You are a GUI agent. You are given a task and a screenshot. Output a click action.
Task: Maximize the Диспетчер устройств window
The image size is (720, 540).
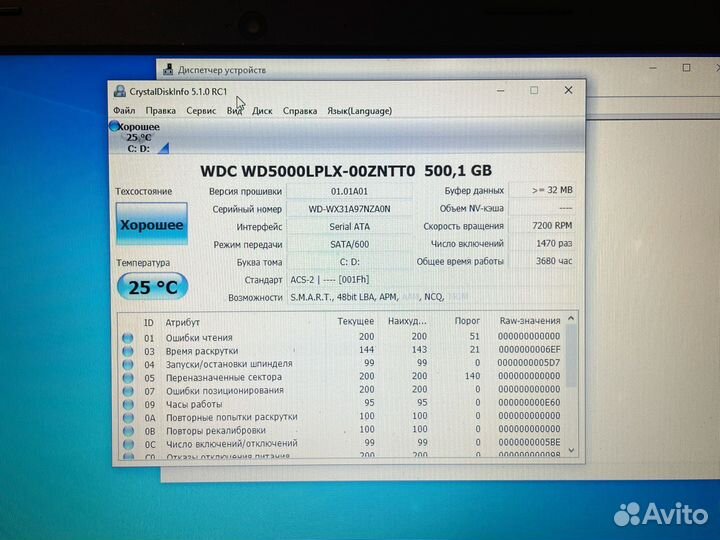click(x=686, y=68)
